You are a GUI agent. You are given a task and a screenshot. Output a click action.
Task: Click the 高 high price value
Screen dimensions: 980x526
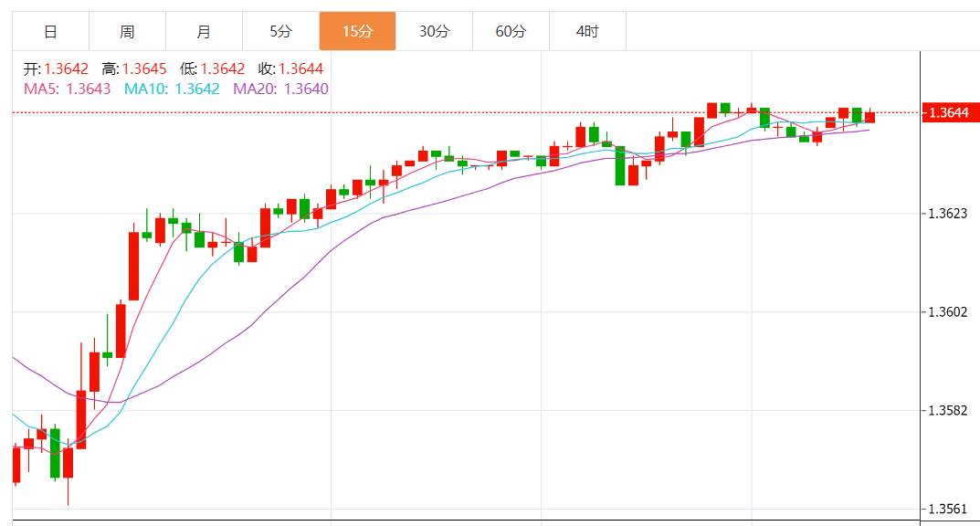pyautogui.click(x=144, y=68)
